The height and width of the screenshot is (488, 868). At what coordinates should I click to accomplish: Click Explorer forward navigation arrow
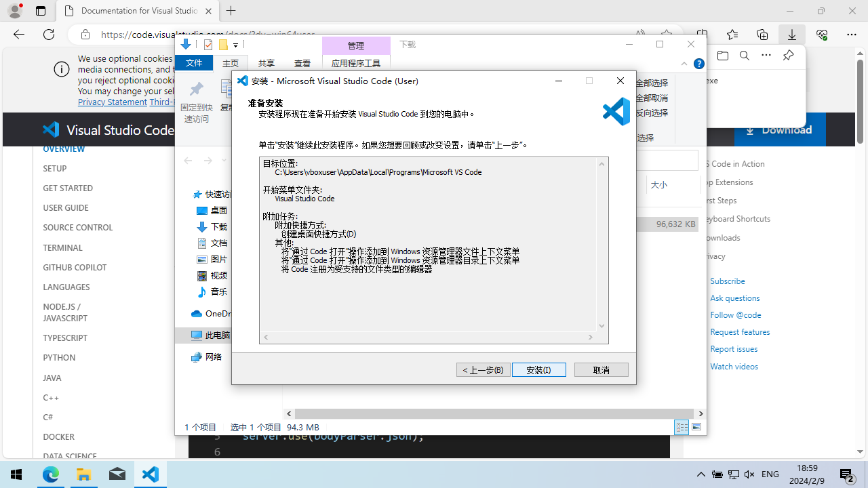tap(208, 161)
